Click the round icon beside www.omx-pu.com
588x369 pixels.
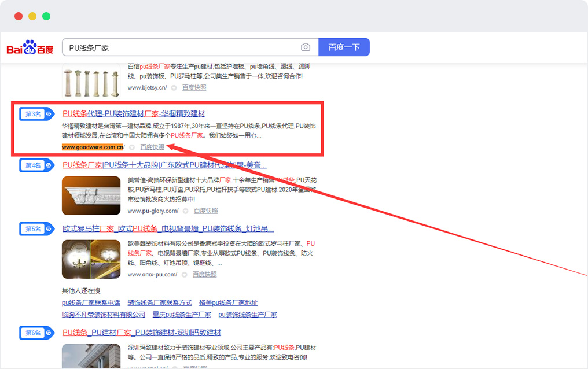(x=184, y=275)
